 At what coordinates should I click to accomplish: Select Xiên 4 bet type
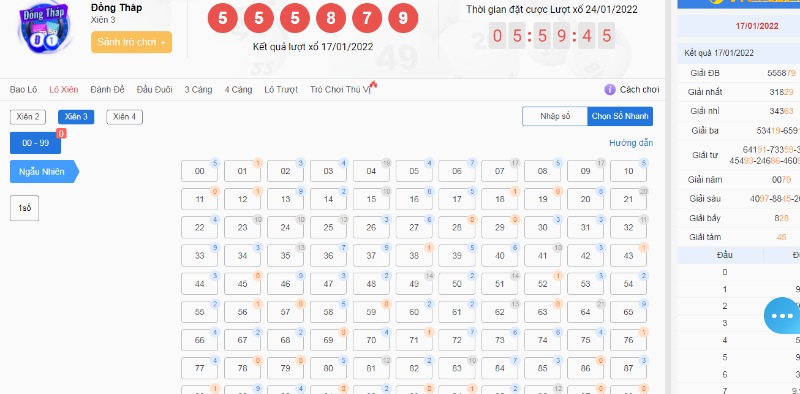[x=124, y=117]
